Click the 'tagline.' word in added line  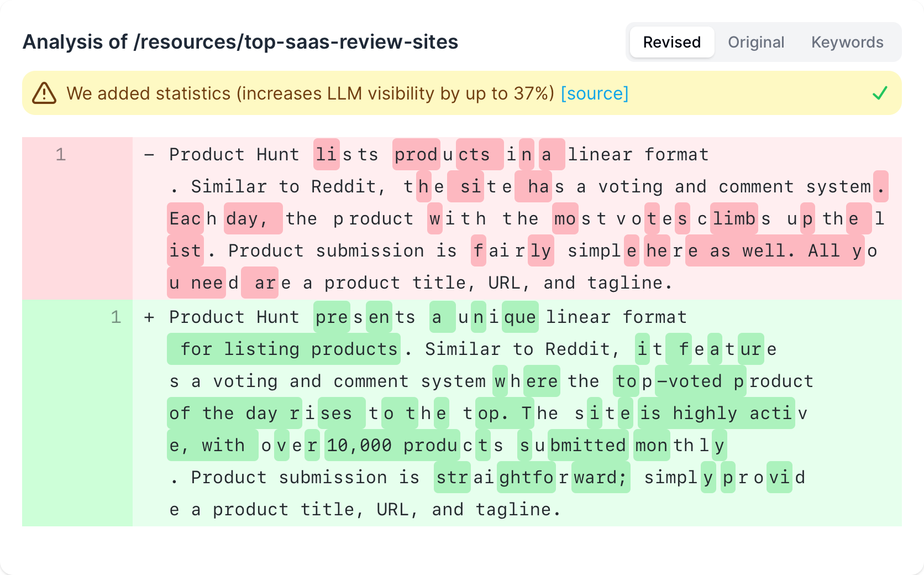518,510
